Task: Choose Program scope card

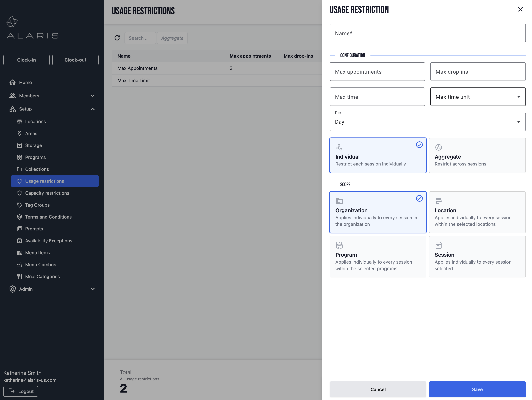Action: pyautogui.click(x=378, y=257)
